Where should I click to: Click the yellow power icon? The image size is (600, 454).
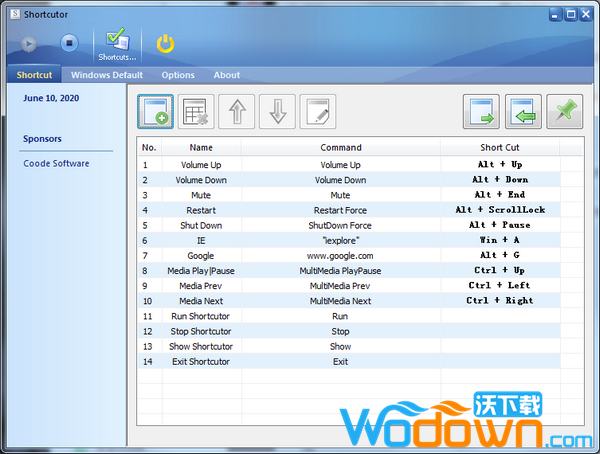point(166,43)
